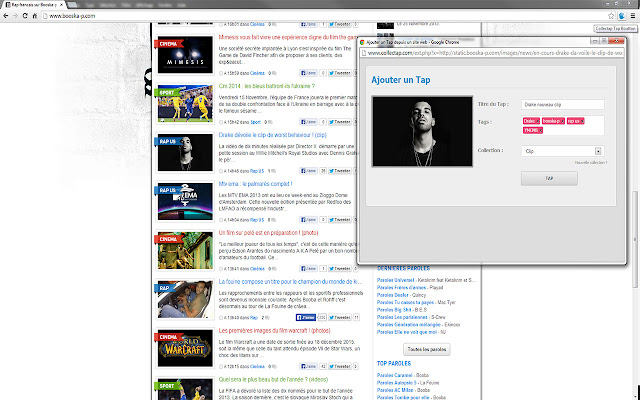Switch to the Rap français sur Booska-p tab

point(33,4)
